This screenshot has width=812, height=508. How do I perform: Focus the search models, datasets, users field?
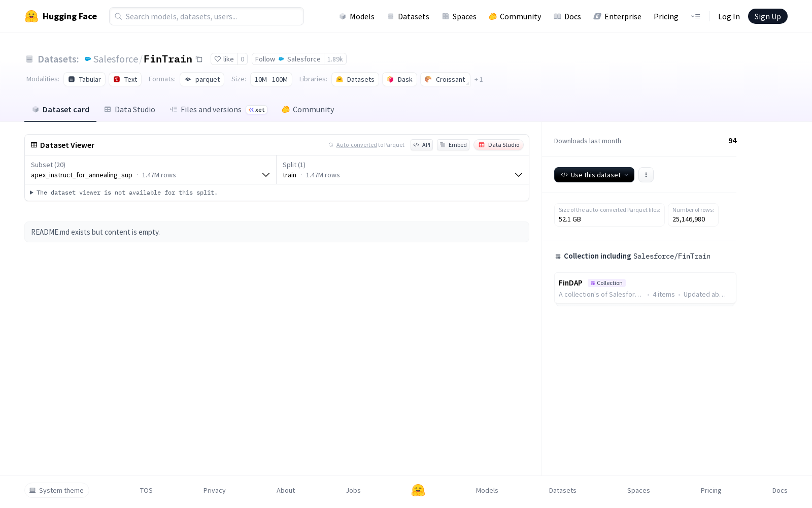pyautogui.click(x=207, y=16)
